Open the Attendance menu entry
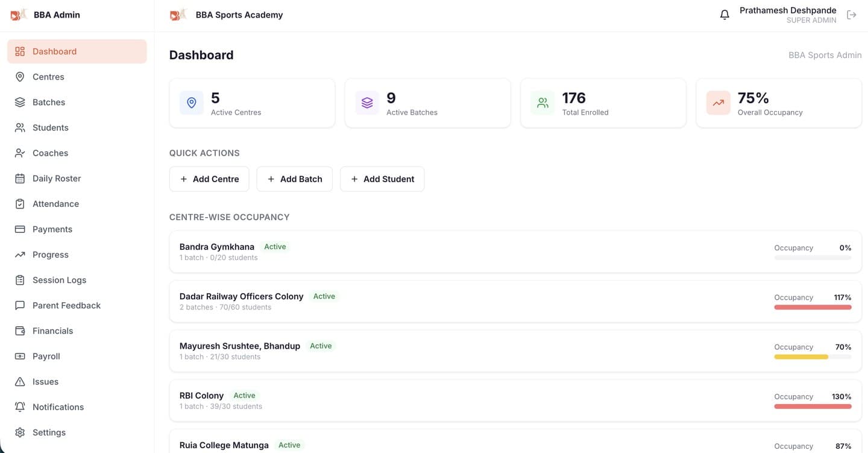The height and width of the screenshot is (453, 868). click(77, 203)
